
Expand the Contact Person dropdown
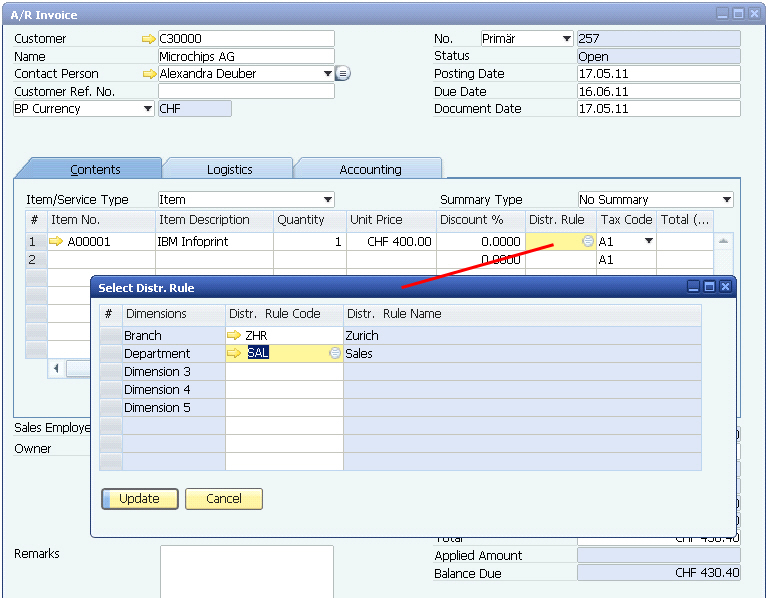[x=328, y=74]
